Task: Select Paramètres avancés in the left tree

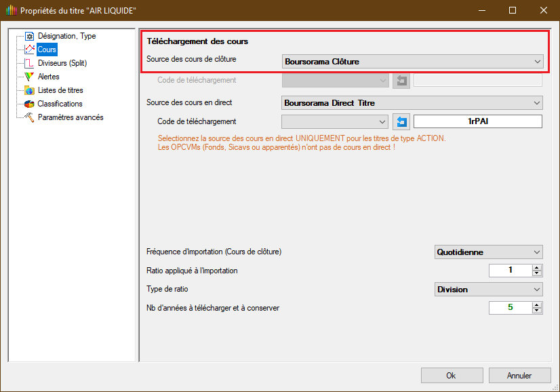Action: tap(71, 117)
